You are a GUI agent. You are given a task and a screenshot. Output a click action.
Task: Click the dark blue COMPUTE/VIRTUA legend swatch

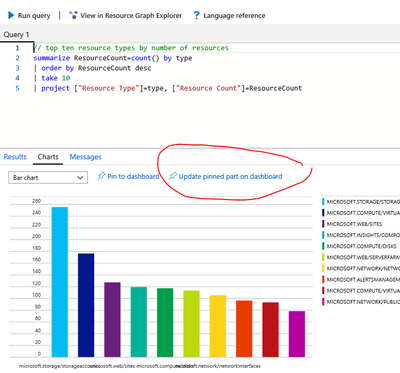[x=323, y=213]
